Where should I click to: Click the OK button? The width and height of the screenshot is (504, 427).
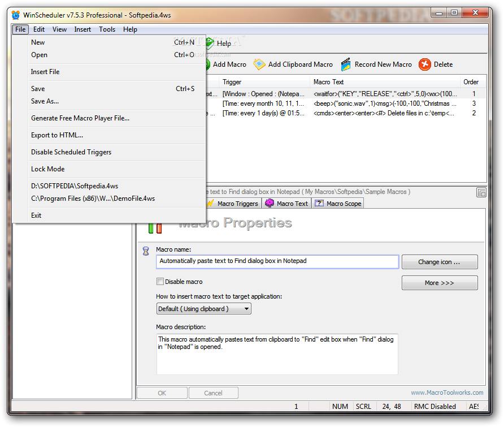[162, 393]
